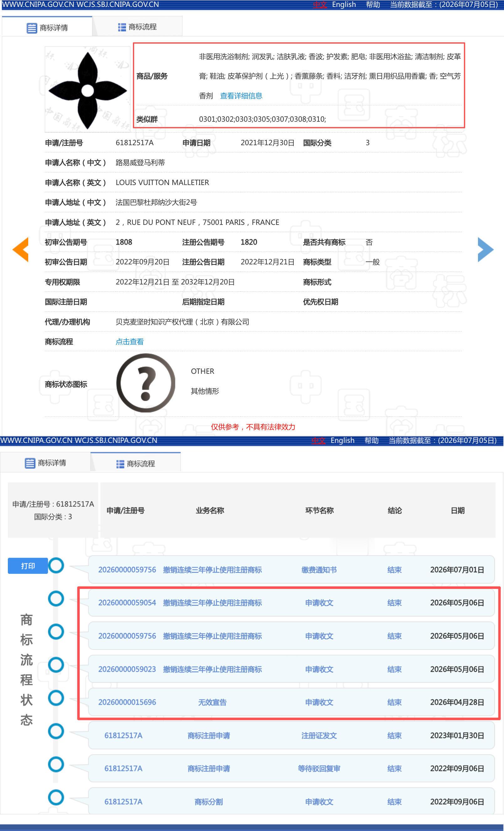The width and height of the screenshot is (504, 831).
Task: Go to previous trademark with orange left arrow
Action: [21, 250]
